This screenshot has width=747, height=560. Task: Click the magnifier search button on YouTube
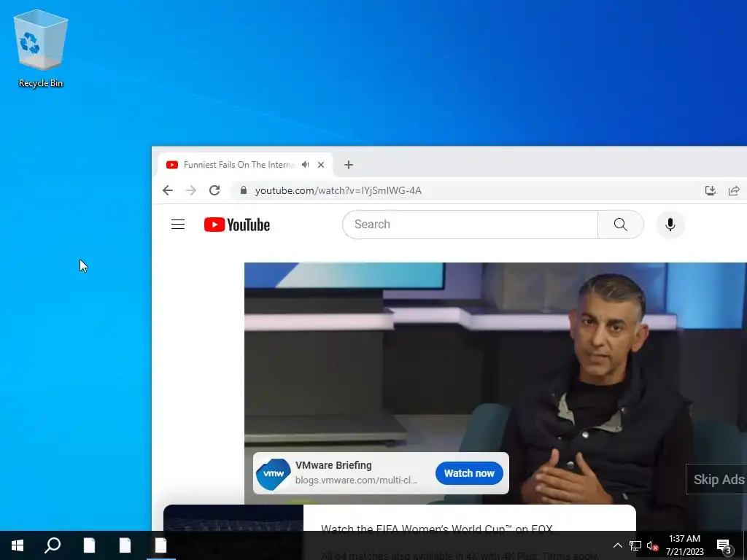[x=620, y=225]
